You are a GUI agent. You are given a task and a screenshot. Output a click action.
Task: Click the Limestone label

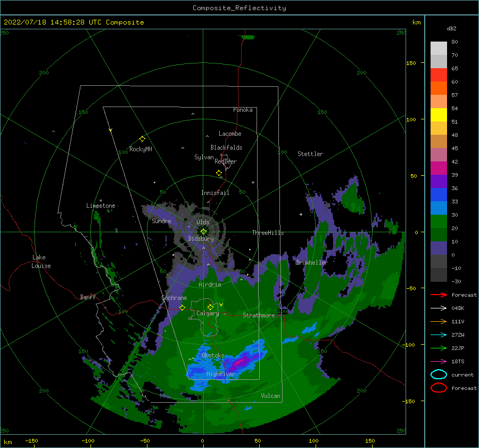(x=101, y=206)
